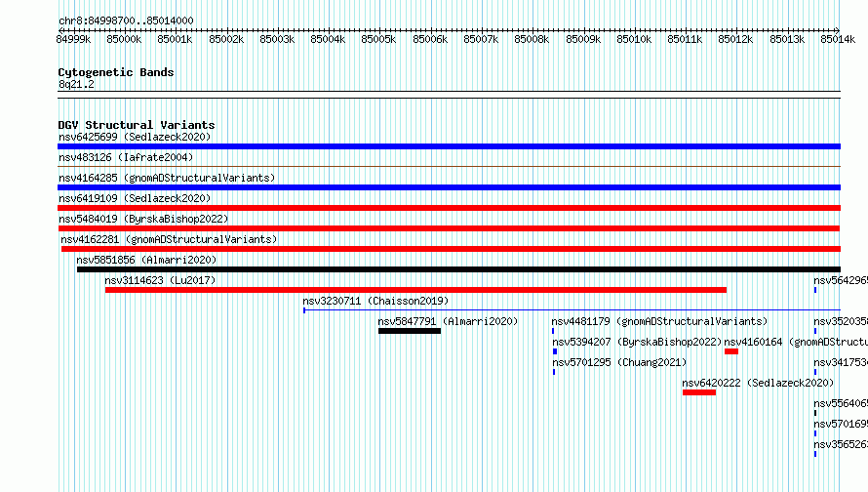Click the nsv4164285 blue variant bar
The image size is (868, 492).
449,187
